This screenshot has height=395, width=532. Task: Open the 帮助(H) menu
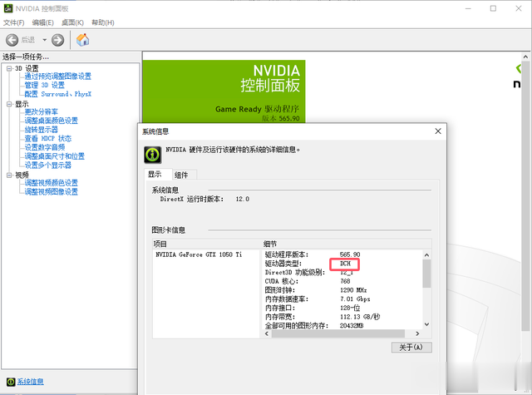tap(103, 22)
